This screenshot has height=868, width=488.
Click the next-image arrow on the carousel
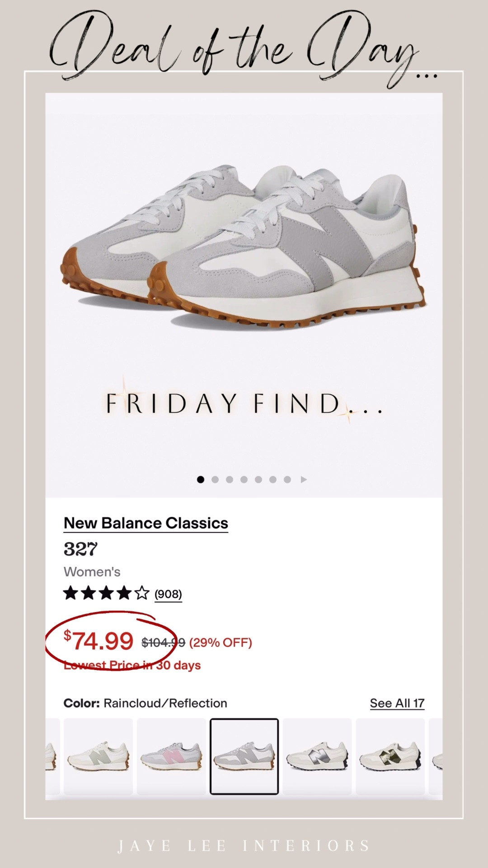[x=303, y=480]
